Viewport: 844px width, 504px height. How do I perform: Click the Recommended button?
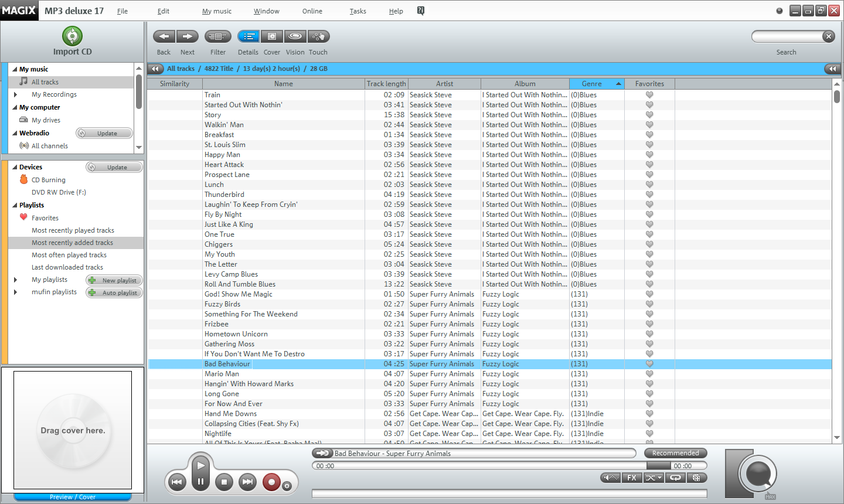[676, 453]
